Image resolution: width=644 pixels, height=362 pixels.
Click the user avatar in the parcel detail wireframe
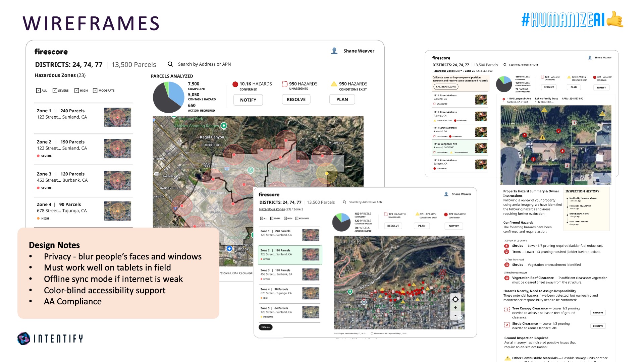click(x=590, y=58)
